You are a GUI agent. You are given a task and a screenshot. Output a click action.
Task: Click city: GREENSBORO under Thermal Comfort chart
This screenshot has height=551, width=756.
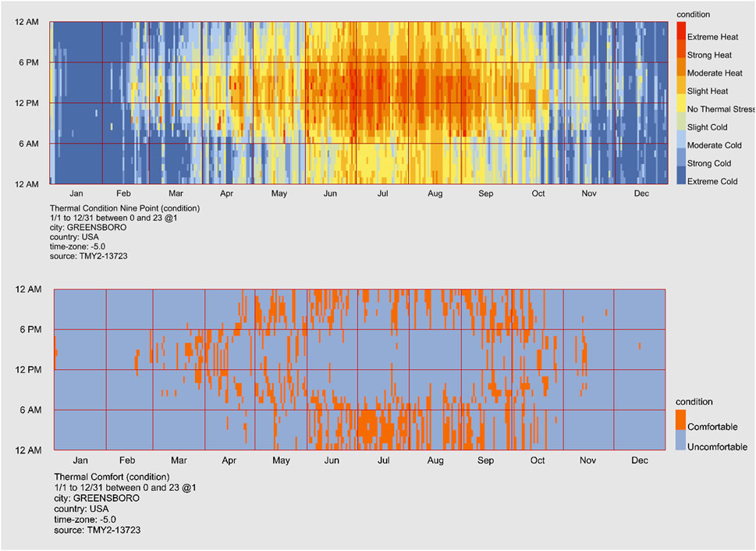97,499
